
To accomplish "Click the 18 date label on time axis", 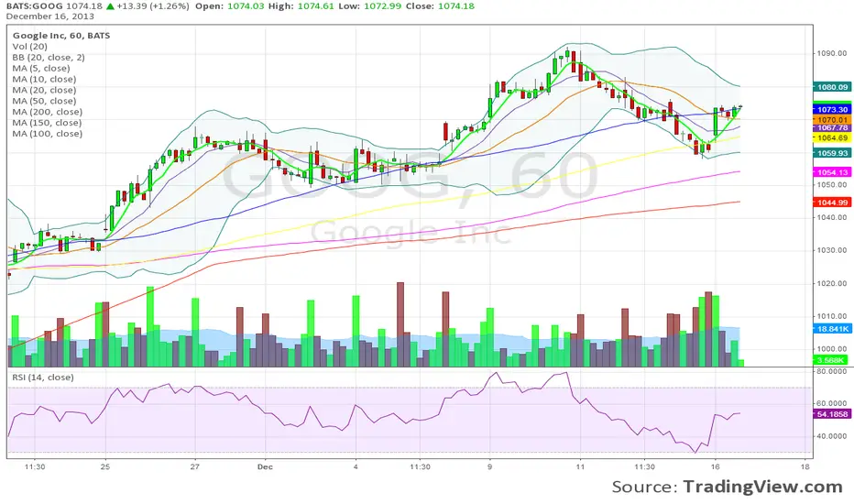I will [x=805, y=467].
